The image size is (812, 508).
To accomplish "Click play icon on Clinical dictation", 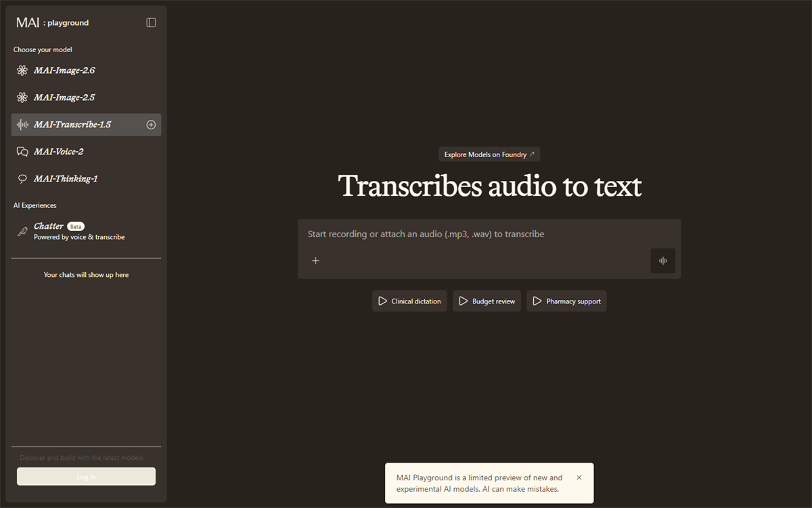I will coord(382,301).
